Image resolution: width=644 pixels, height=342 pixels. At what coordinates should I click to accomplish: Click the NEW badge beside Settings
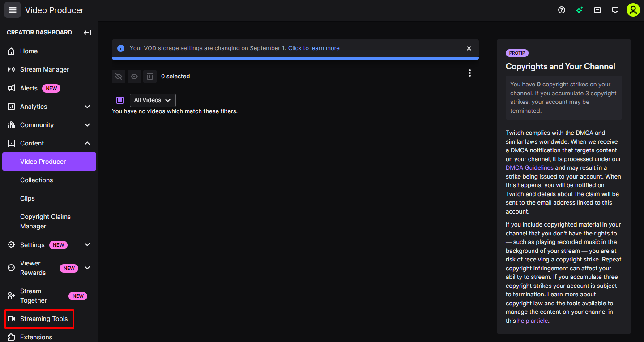pyautogui.click(x=58, y=245)
